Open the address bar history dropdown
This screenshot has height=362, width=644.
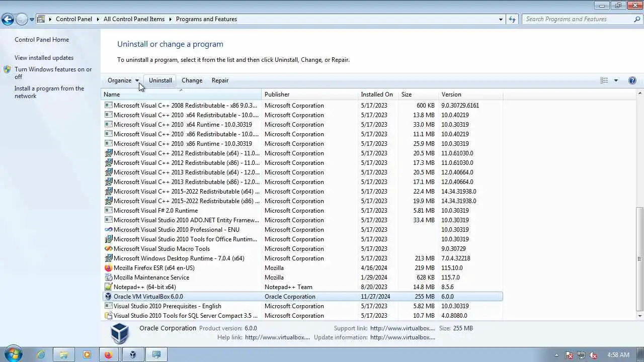point(501,19)
